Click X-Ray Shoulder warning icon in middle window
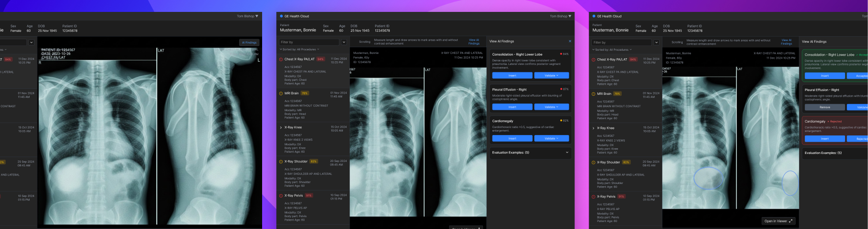The image size is (868, 229). tap(281, 161)
